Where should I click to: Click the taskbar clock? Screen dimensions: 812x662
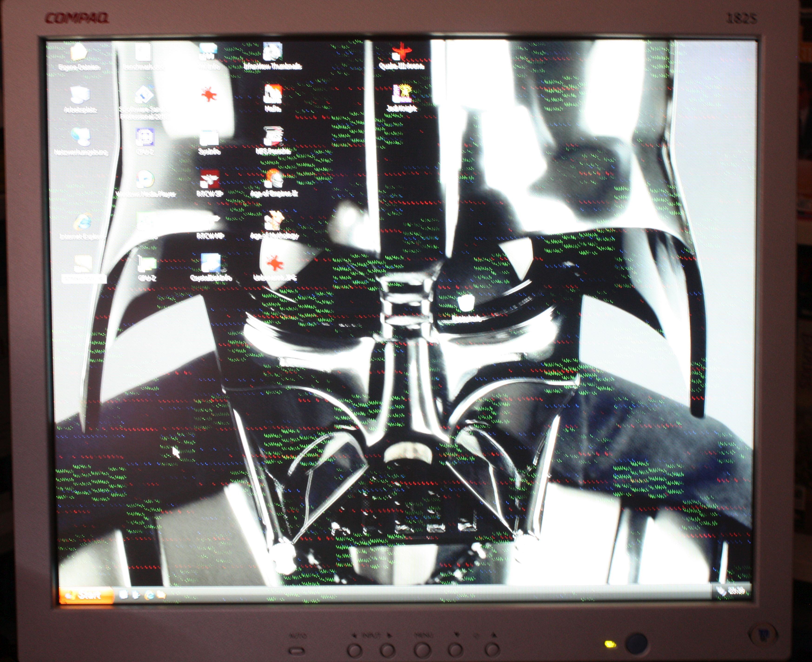736,591
